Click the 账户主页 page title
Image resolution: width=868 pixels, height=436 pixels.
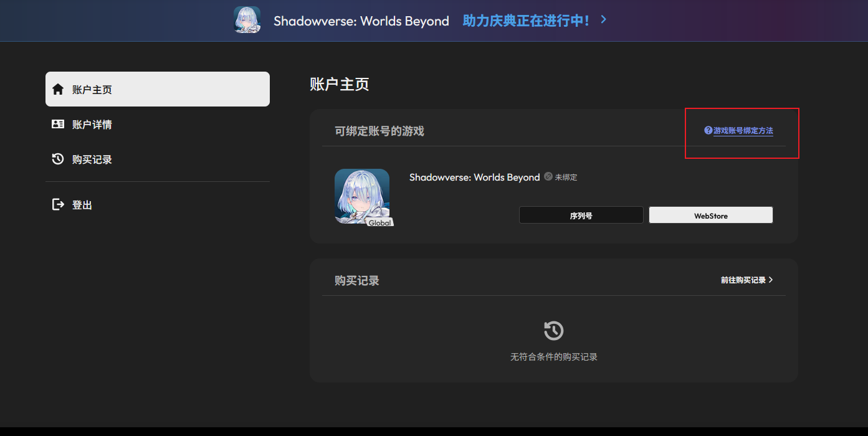pyautogui.click(x=340, y=84)
